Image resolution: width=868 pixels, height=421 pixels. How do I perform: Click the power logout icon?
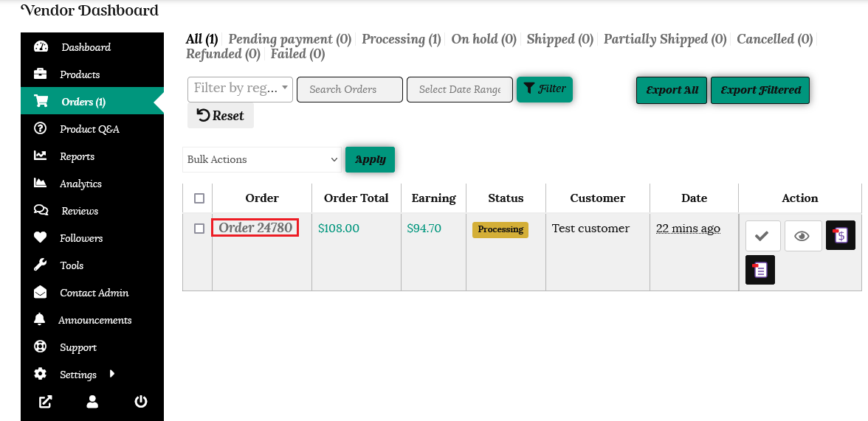(x=140, y=402)
